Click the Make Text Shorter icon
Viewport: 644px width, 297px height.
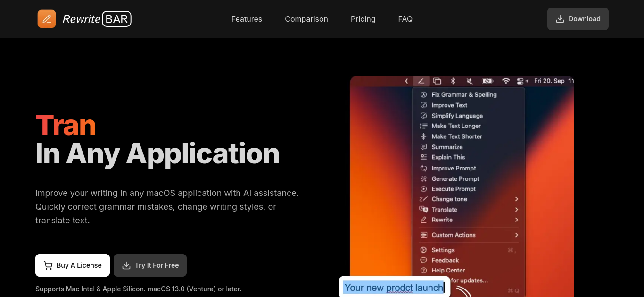click(x=423, y=136)
